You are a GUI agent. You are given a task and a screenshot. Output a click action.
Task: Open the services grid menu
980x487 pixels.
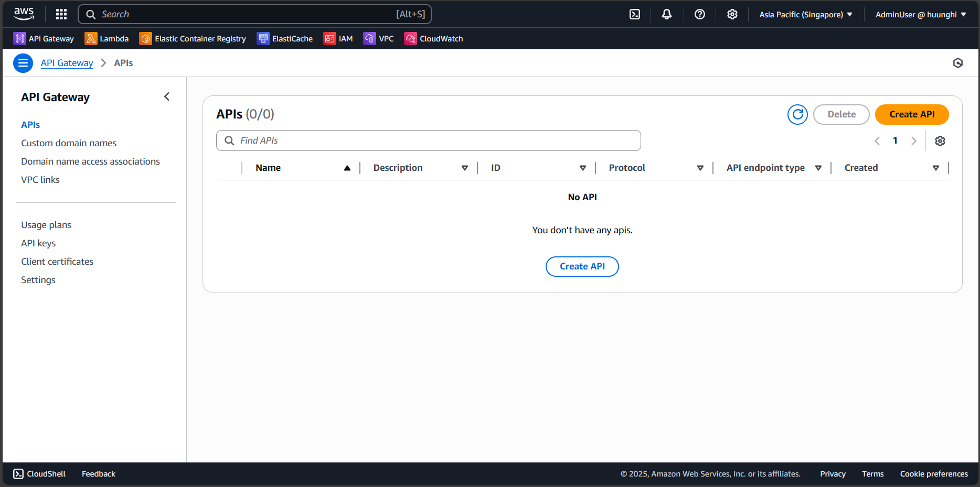tap(61, 14)
